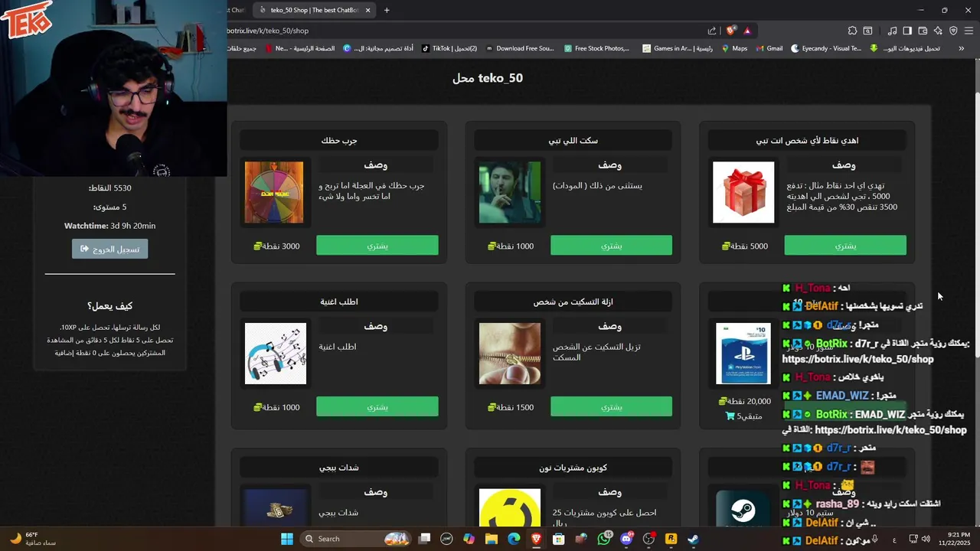Viewport: 980px width, 551px height.
Task: Open the TikTok bookmark
Action: click(449, 48)
